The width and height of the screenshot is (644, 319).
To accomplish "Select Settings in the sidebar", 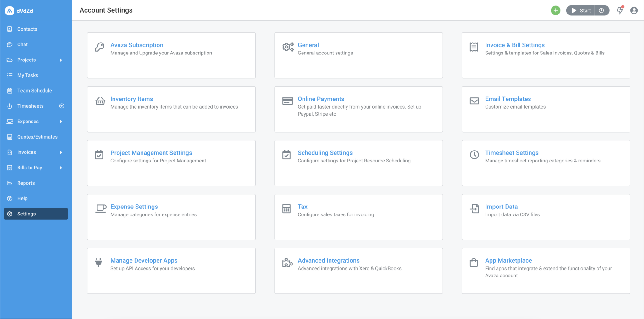I will [36, 214].
